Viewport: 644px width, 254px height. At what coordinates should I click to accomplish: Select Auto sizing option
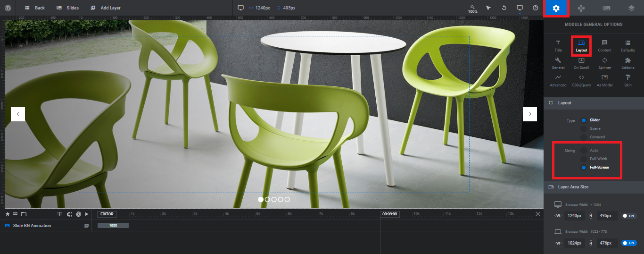pyautogui.click(x=584, y=151)
